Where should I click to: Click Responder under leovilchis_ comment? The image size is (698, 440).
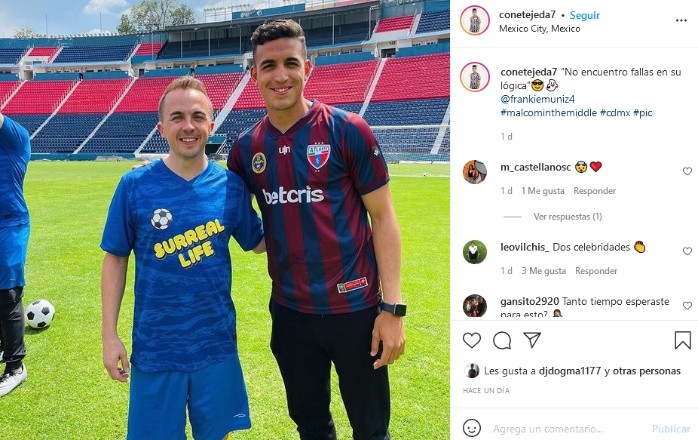596,271
